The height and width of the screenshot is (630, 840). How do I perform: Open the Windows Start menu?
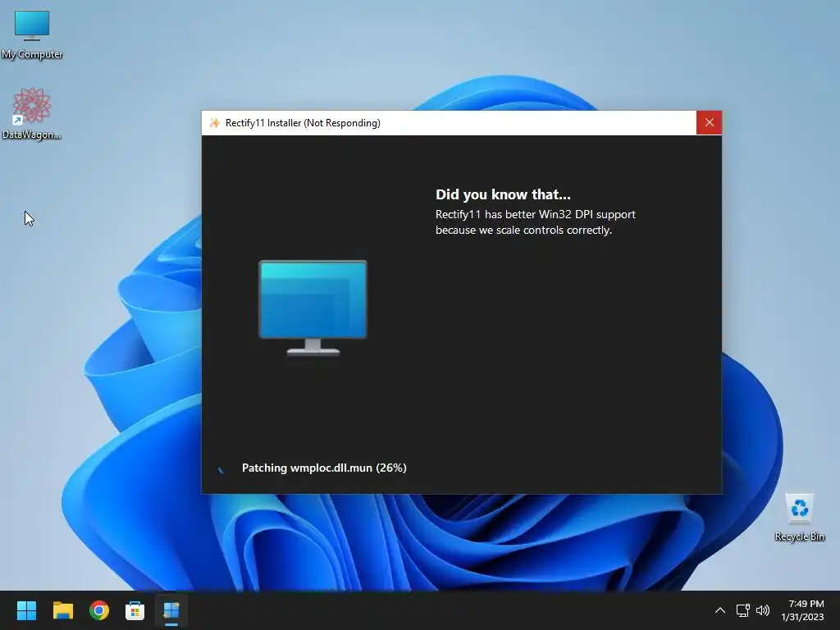26,610
